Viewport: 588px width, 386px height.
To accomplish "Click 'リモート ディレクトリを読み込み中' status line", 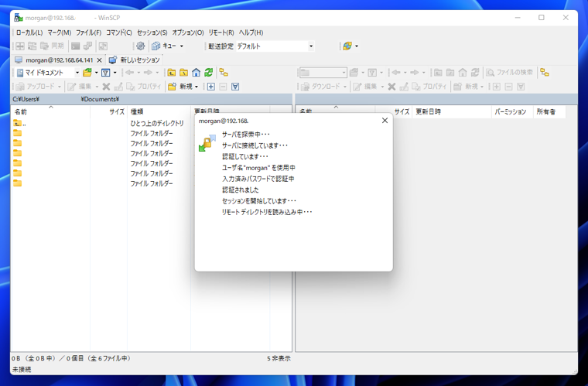I will [267, 212].
